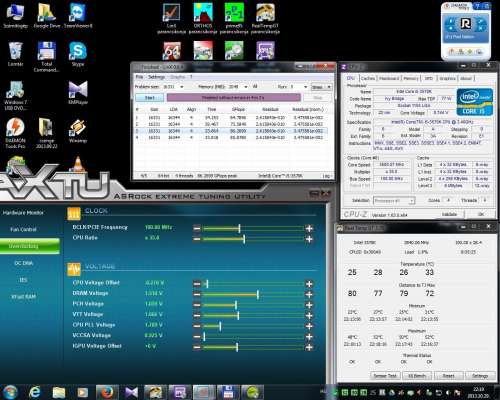Click the Validate button in CPU-Z
500x400 pixels.
pyautogui.click(x=449, y=214)
